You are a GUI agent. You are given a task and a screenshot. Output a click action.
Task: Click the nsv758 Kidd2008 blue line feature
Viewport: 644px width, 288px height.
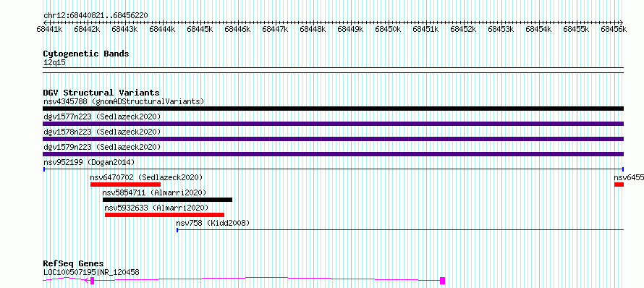[x=400, y=230]
